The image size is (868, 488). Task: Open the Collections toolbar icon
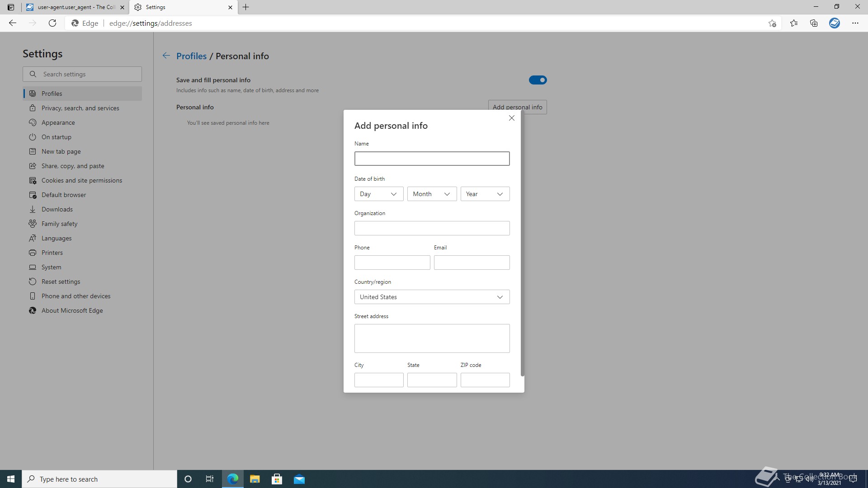pyautogui.click(x=814, y=23)
